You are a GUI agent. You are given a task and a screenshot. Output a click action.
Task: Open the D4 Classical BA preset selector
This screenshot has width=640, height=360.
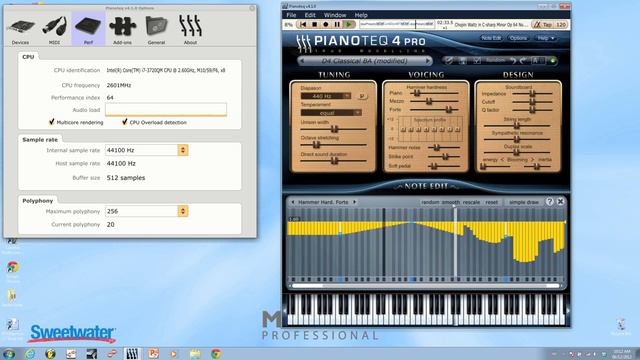(x=364, y=61)
